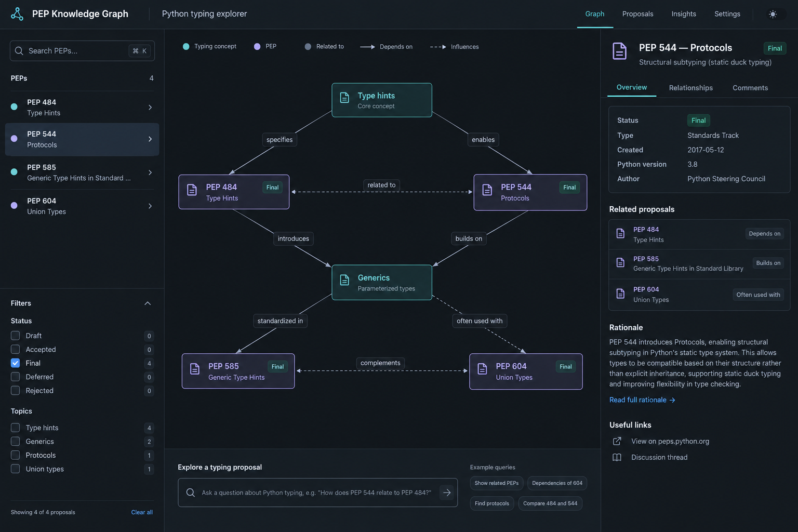Image resolution: width=798 pixels, height=532 pixels.
Task: Click the document icon on Generics node
Action: [344, 280]
